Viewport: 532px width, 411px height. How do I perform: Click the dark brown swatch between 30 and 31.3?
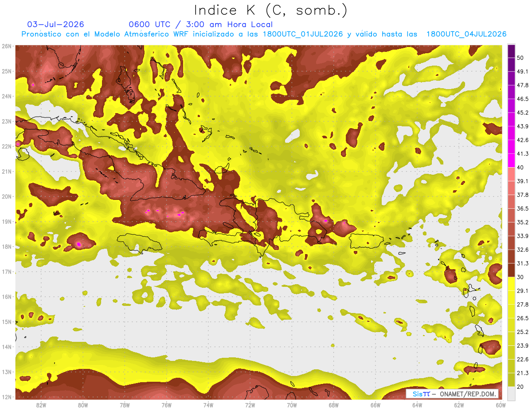click(x=511, y=270)
